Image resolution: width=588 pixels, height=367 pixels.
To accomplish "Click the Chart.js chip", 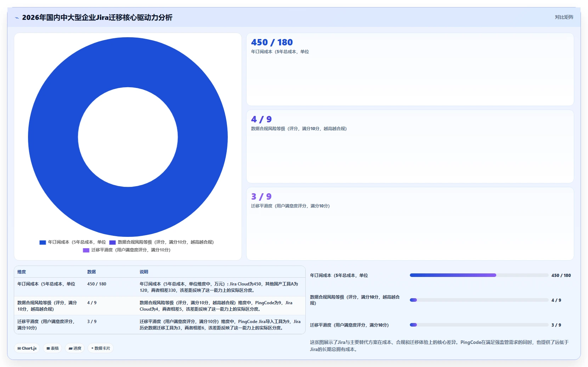I will pyautogui.click(x=27, y=348).
